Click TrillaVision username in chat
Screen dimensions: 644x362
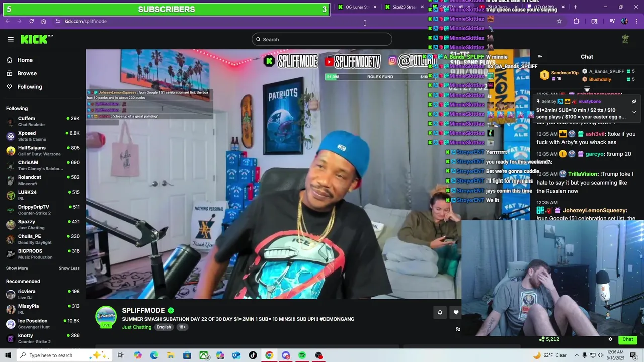583,174
